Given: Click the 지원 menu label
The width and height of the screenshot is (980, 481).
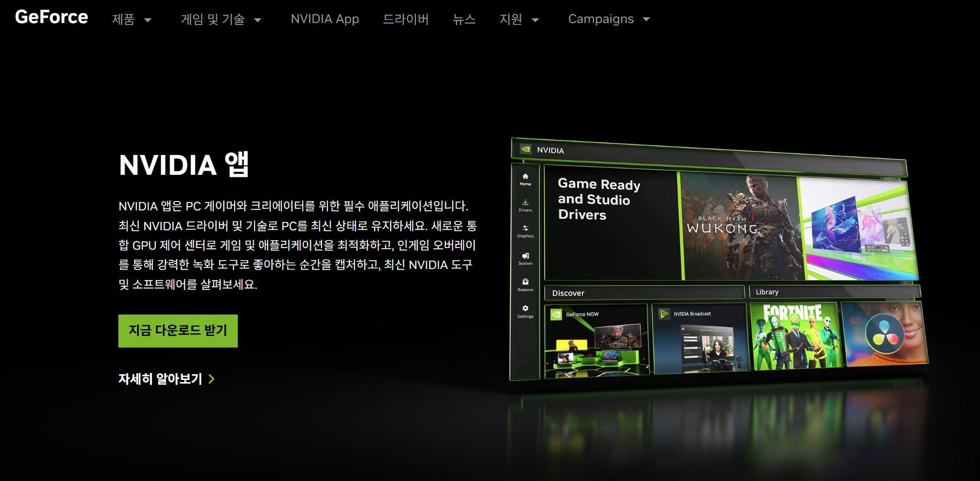Looking at the screenshot, I should pyautogui.click(x=511, y=19).
